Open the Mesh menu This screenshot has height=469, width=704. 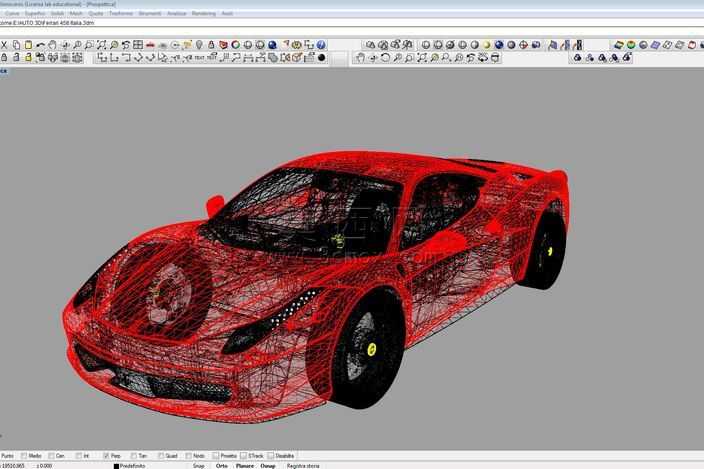tap(76, 14)
